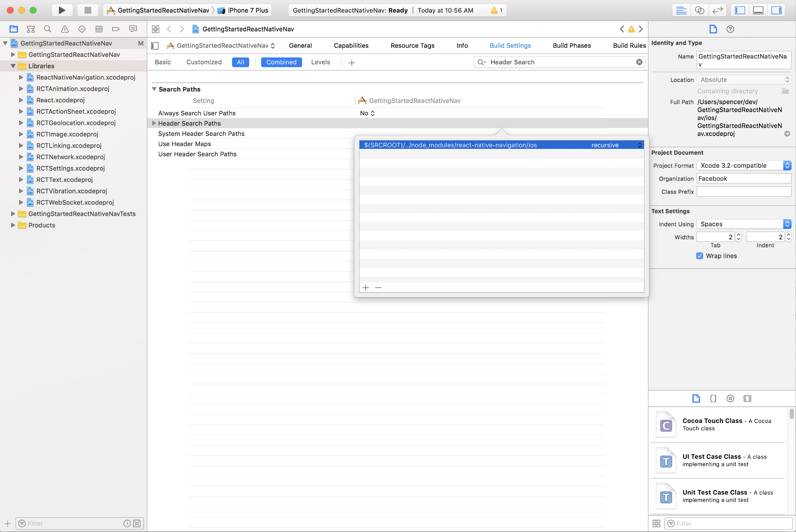
Task: Toggle the debug area bottom panel
Action: click(758, 10)
